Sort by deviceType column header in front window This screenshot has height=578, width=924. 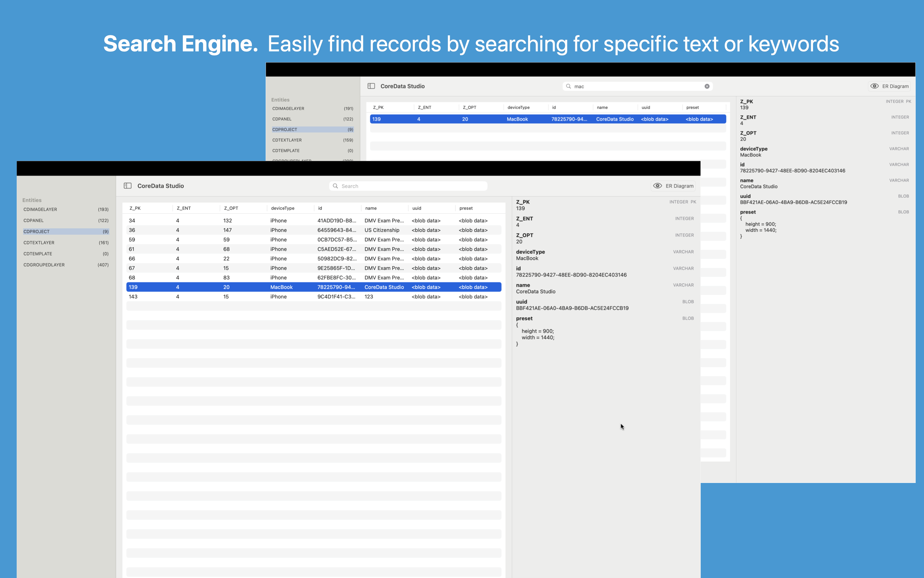(x=291, y=208)
